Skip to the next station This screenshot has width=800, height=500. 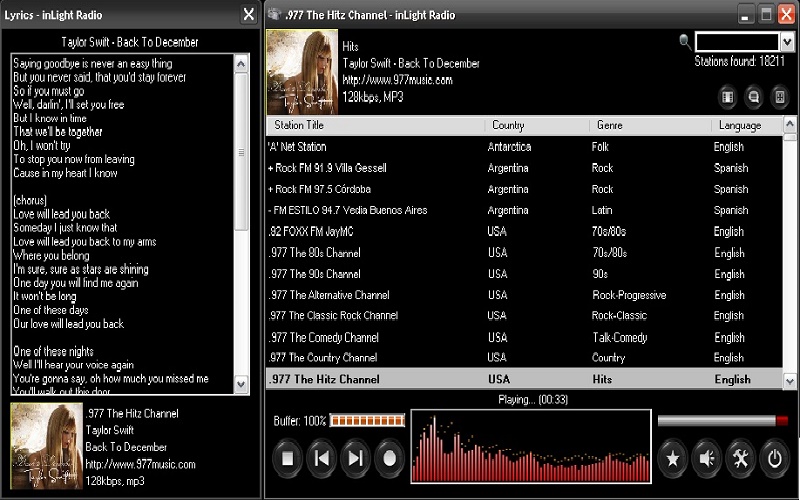point(355,459)
